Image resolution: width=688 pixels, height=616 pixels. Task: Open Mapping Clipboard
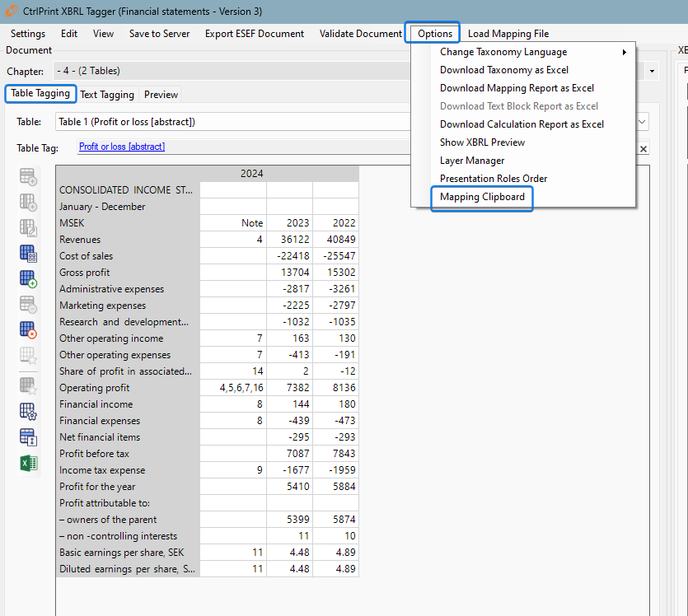point(482,197)
